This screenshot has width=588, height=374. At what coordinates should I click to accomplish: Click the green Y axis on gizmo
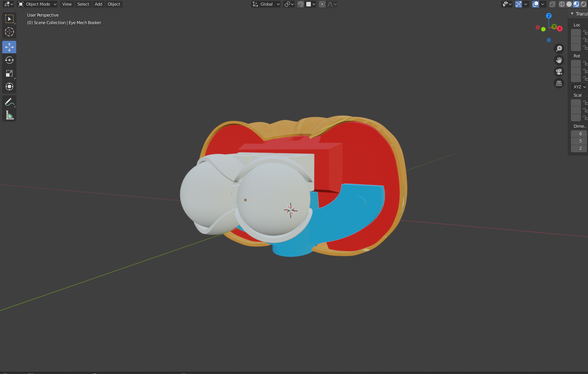[554, 26]
